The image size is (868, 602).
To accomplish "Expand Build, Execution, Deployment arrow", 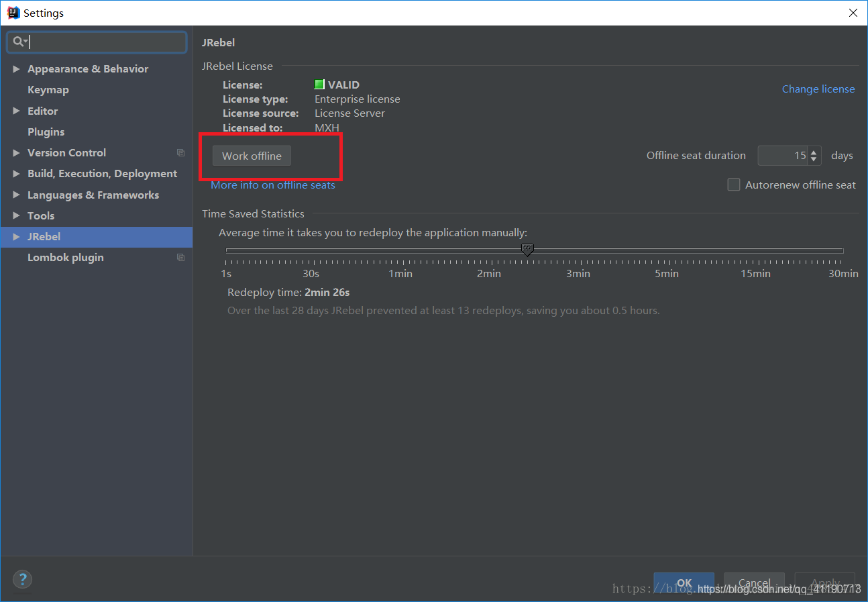I will (16, 174).
